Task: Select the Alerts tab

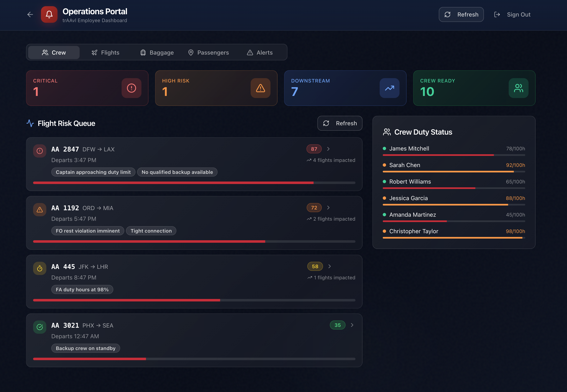Action: (x=260, y=53)
